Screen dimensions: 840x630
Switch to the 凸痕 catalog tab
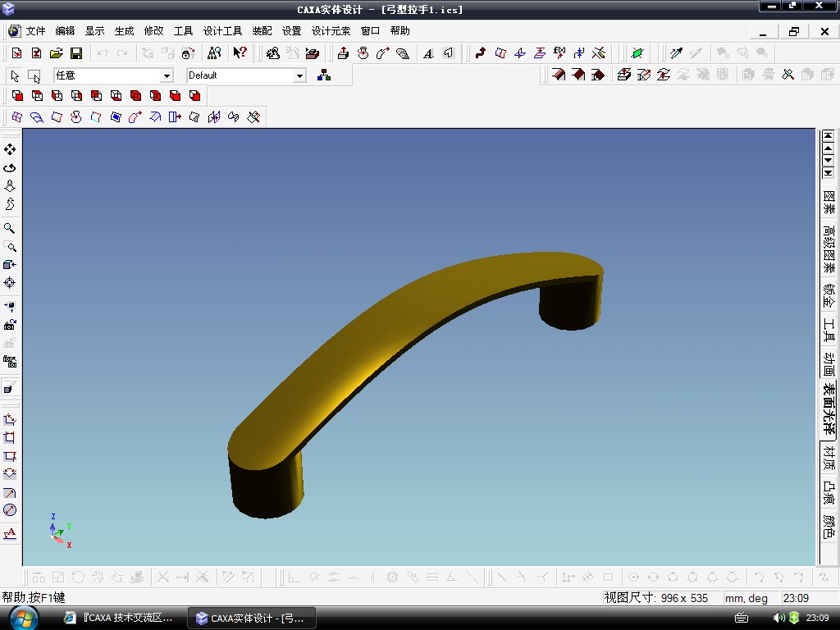point(829,491)
